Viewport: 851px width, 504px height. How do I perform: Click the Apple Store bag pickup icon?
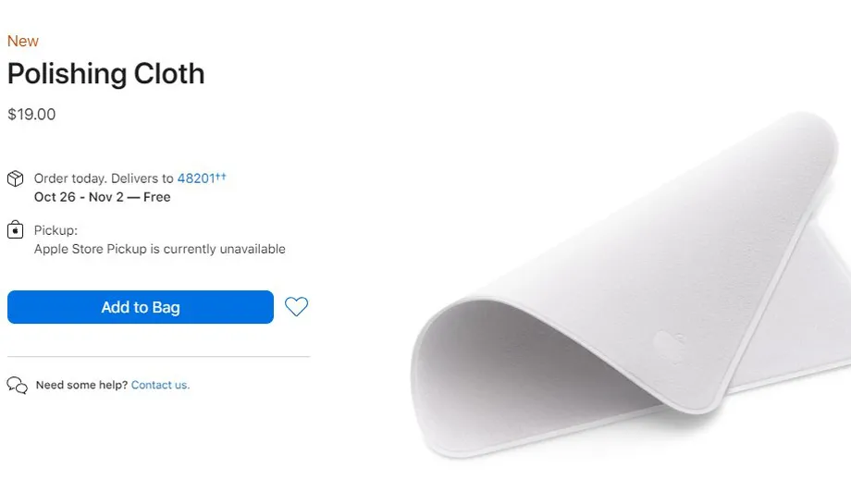(x=15, y=230)
